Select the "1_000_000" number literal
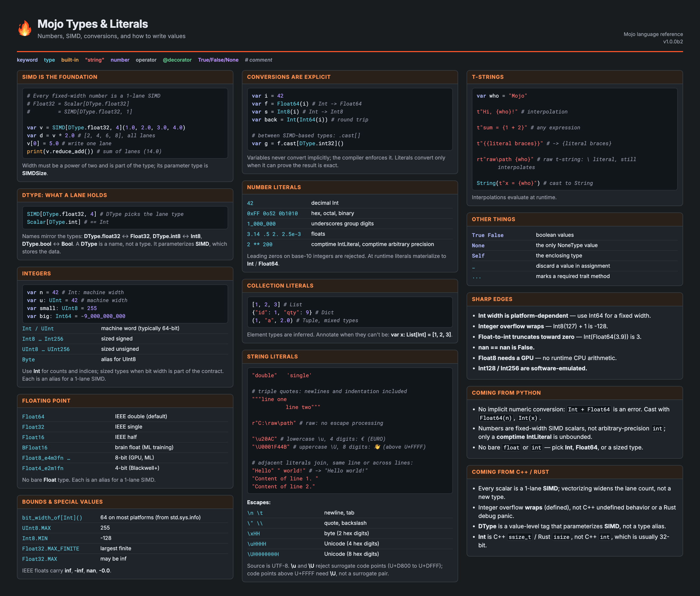Viewport: 700px width, 596px height. point(261,224)
